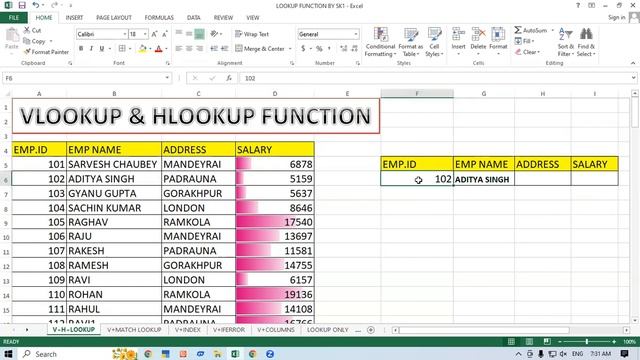This screenshot has height=360, width=640.
Task: Toggle align text left
Action: (x=179, y=49)
